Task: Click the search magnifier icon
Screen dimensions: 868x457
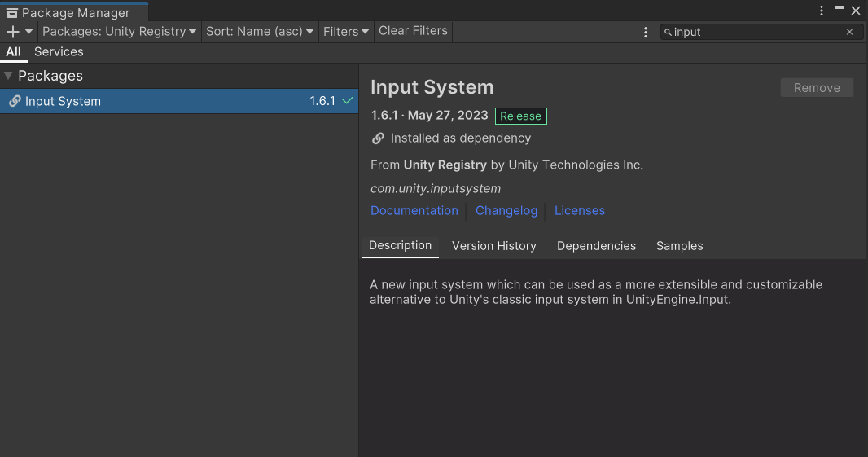Action: 668,32
